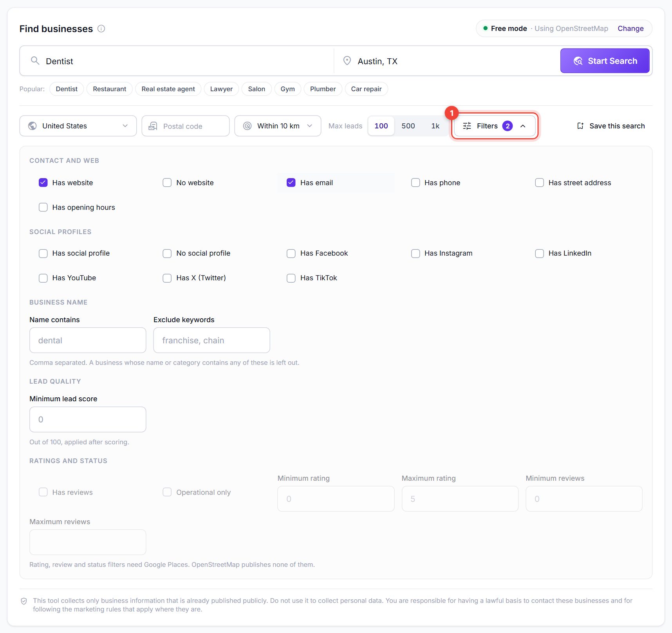Click the radius target icon beside Within 10 km
The height and width of the screenshot is (633, 672).
(247, 126)
